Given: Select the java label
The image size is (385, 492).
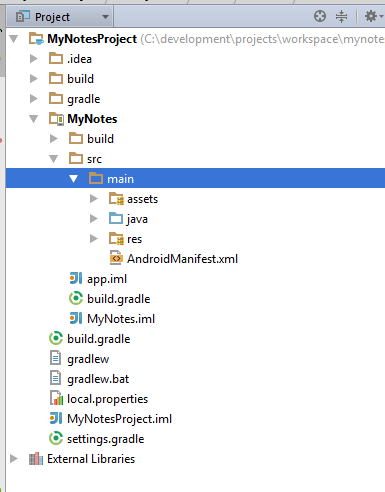Looking at the screenshot, I should 137,219.
